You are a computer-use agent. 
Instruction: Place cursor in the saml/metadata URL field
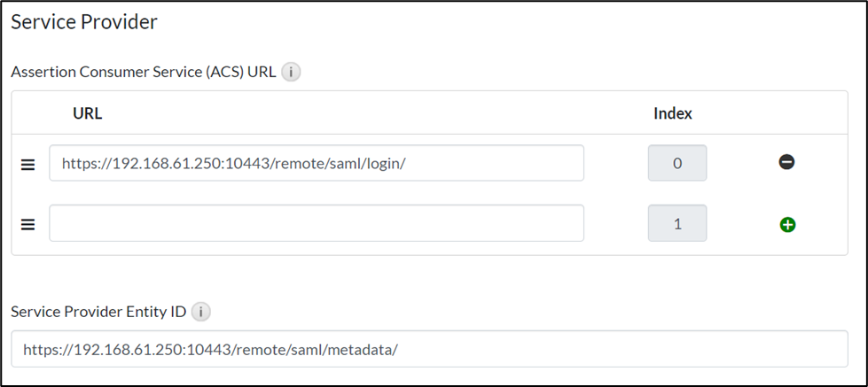(x=431, y=349)
